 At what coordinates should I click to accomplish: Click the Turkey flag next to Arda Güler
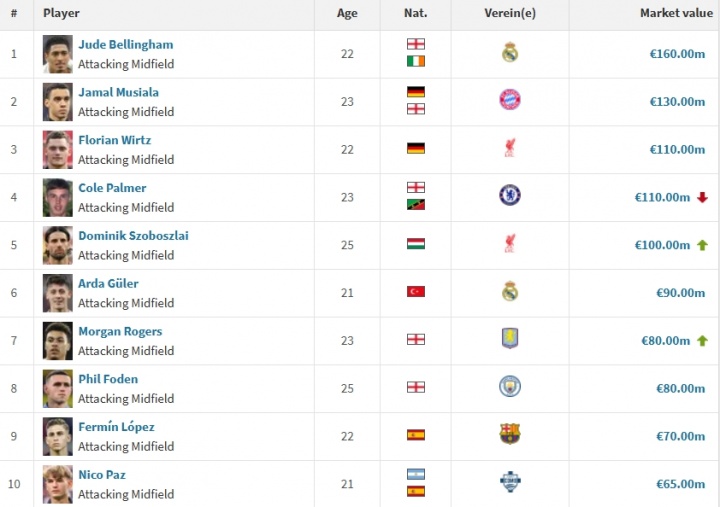click(416, 291)
